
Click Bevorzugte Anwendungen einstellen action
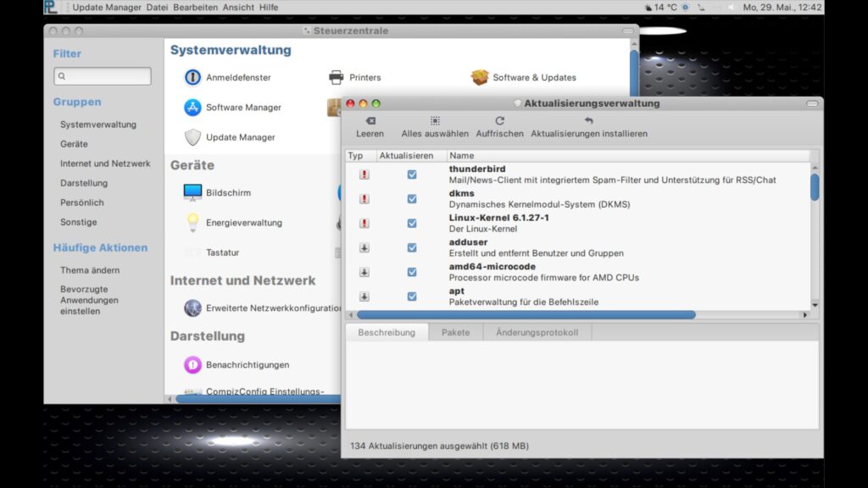89,300
